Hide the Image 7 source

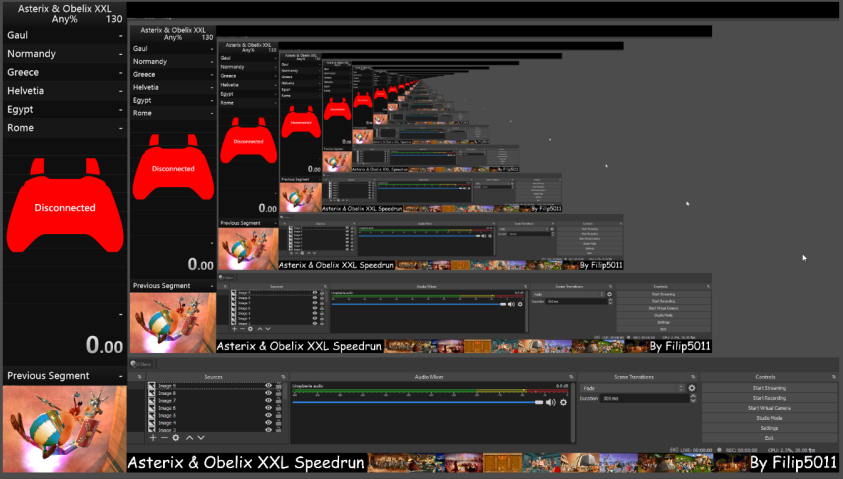click(x=268, y=401)
